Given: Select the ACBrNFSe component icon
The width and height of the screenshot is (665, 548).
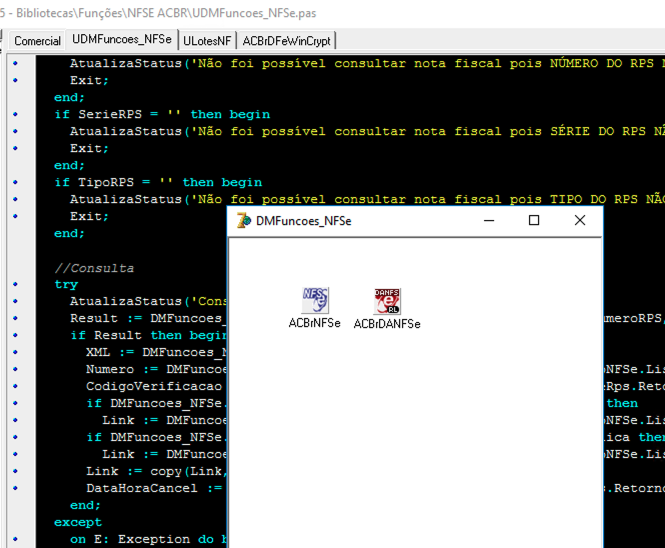Looking at the screenshot, I should (x=315, y=300).
